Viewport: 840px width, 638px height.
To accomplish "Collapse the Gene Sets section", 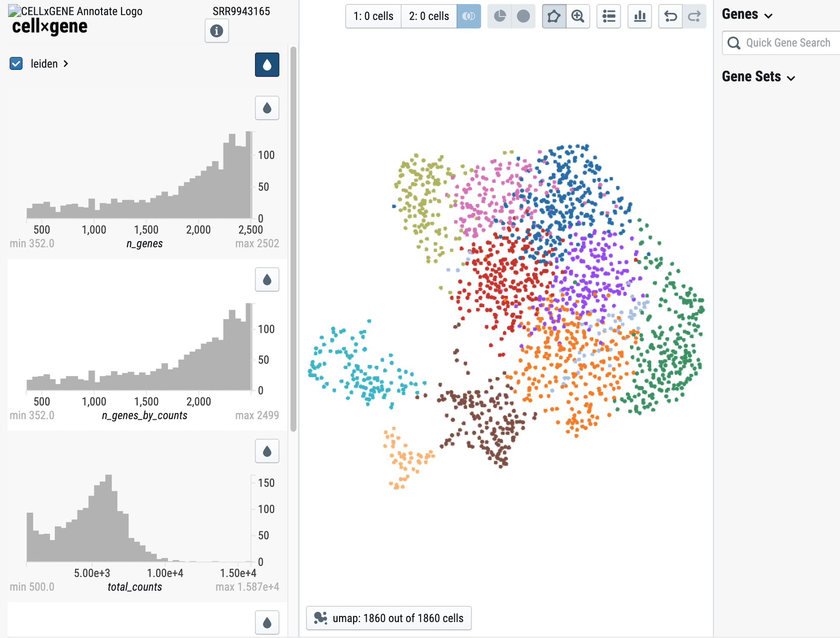I will (x=758, y=77).
